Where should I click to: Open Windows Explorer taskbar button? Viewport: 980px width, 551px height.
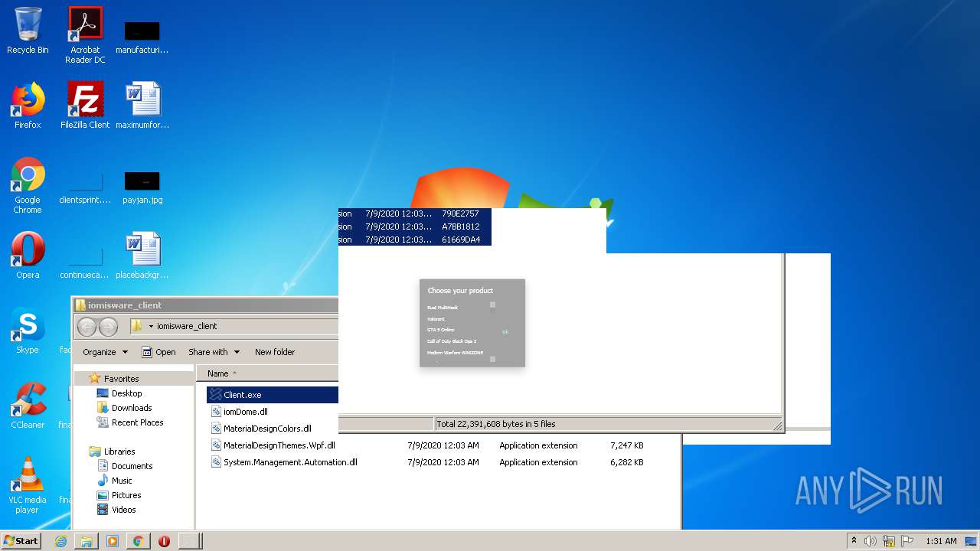tap(87, 541)
